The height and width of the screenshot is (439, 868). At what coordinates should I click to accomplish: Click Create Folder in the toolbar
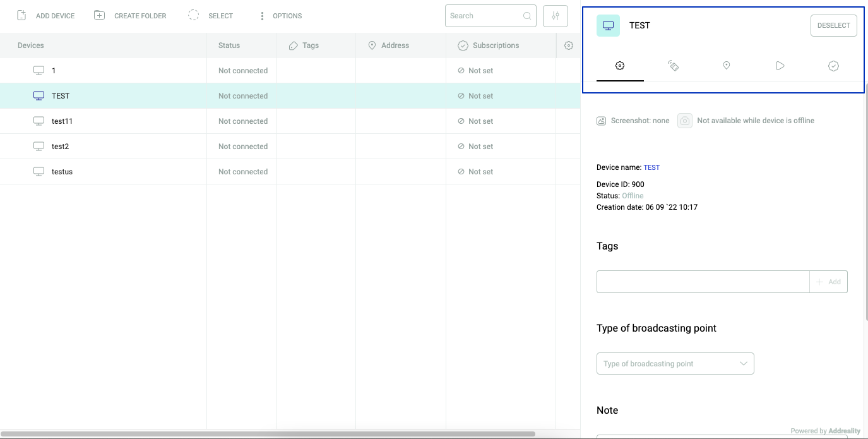[130, 16]
